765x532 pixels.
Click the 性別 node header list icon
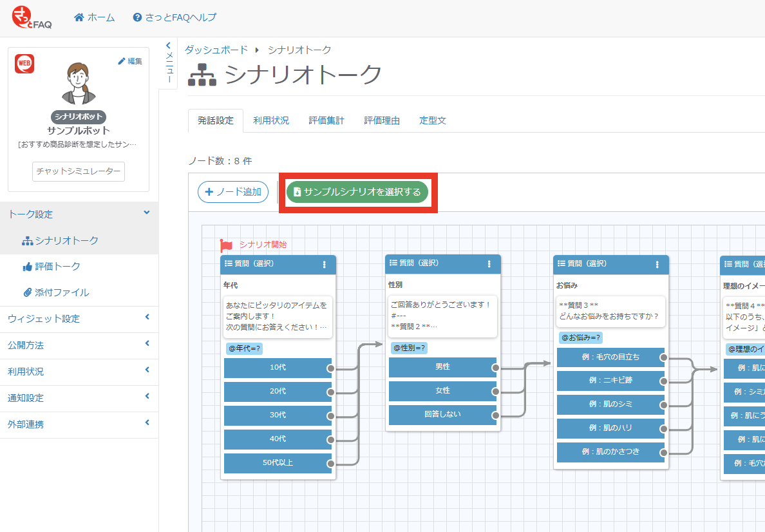[393, 263]
